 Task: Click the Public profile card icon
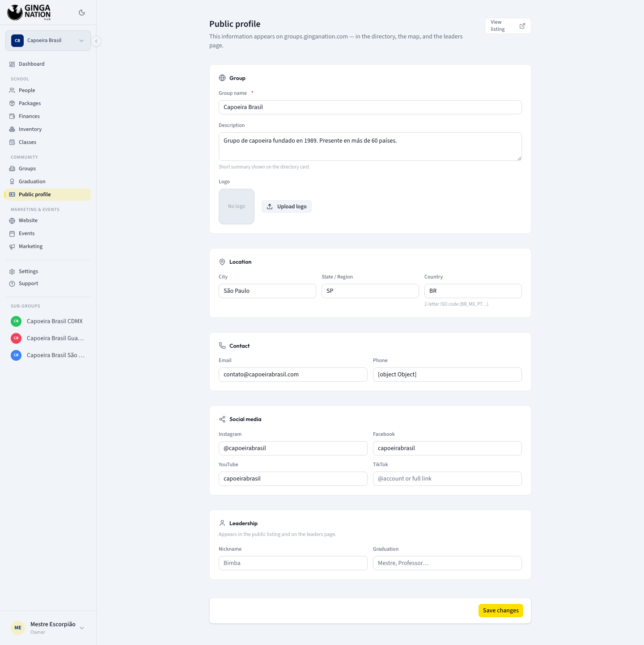tap(12, 194)
